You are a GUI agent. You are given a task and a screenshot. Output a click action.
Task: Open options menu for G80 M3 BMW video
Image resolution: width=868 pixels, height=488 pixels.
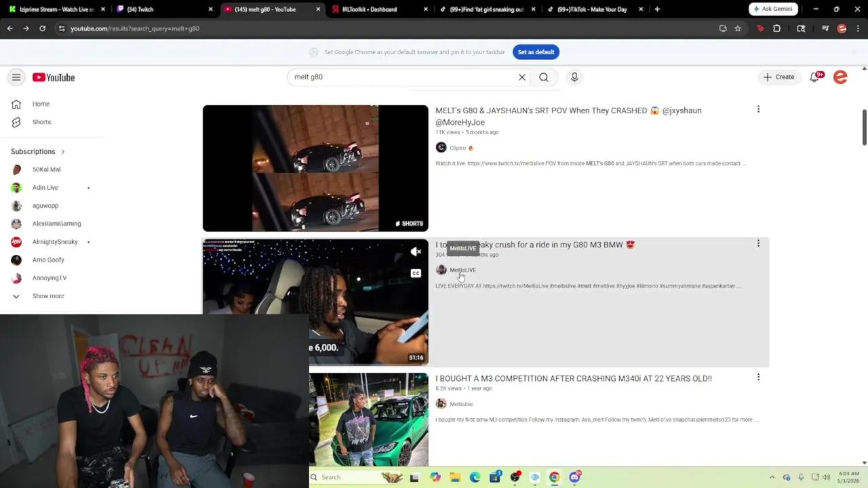pos(758,243)
